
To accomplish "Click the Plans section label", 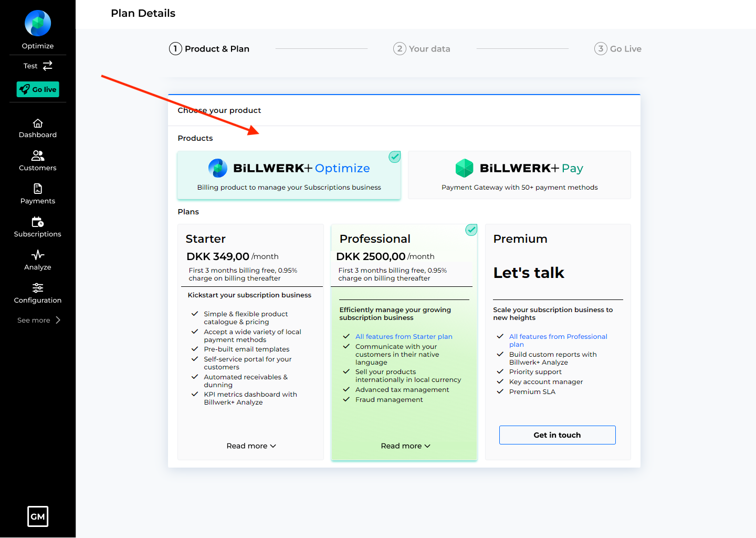I will click(188, 212).
